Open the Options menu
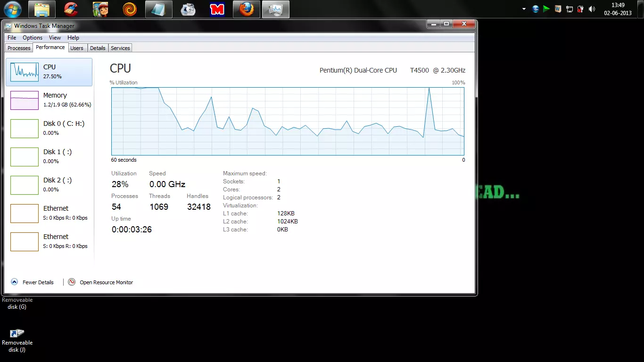 (x=33, y=38)
